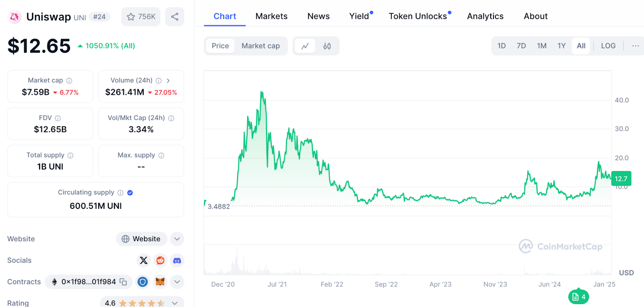Open Total supply info icon
644x307 pixels.
pos(70,155)
